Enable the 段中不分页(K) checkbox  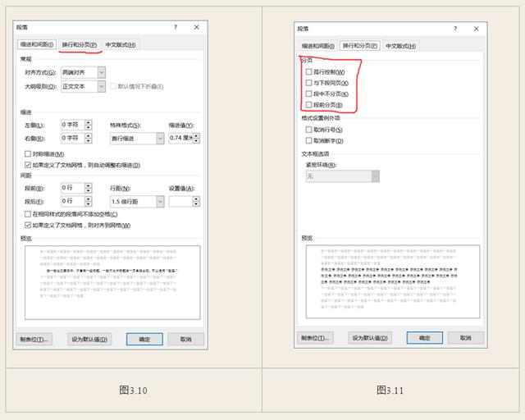308,94
